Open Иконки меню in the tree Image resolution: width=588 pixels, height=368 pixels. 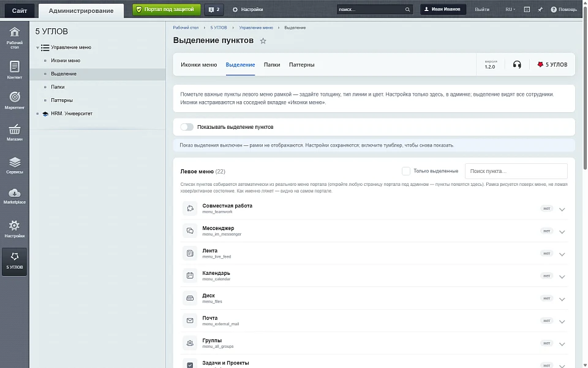66,61
